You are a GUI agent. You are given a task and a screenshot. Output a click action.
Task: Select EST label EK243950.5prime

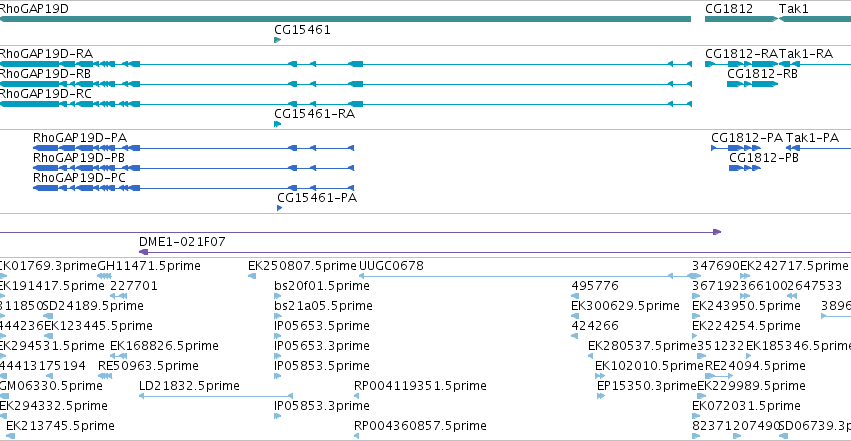[746, 305]
